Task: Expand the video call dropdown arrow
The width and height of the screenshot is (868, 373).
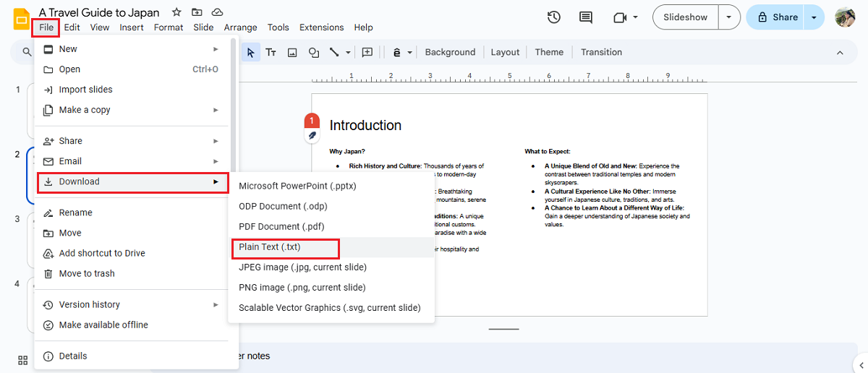Action: tap(635, 17)
